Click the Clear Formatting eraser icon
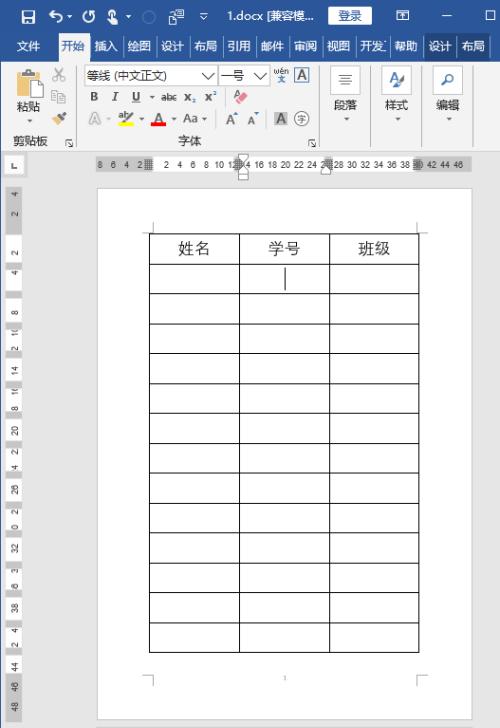This screenshot has height=728, width=500. [x=240, y=97]
